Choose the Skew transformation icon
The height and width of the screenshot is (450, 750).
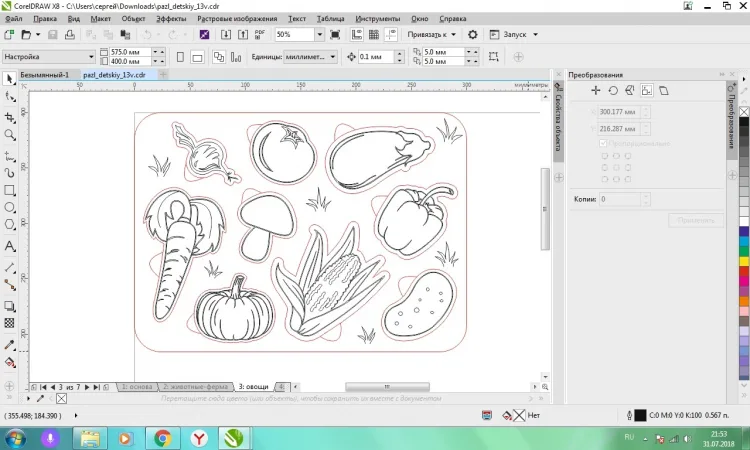pyautogui.click(x=664, y=90)
